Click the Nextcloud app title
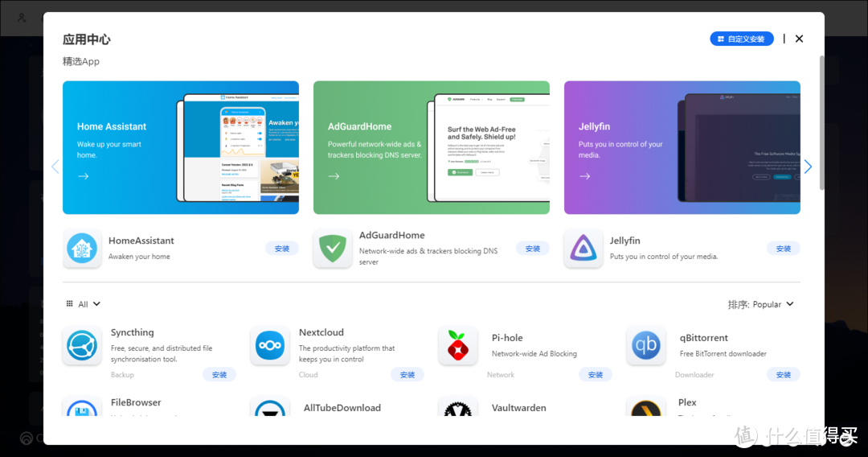The image size is (868, 457). 321,332
